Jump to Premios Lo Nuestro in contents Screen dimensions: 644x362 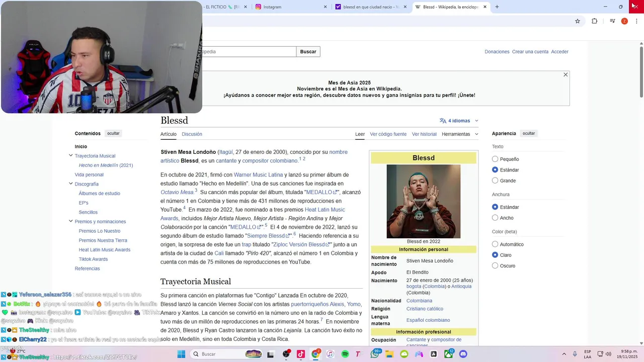coord(100,231)
